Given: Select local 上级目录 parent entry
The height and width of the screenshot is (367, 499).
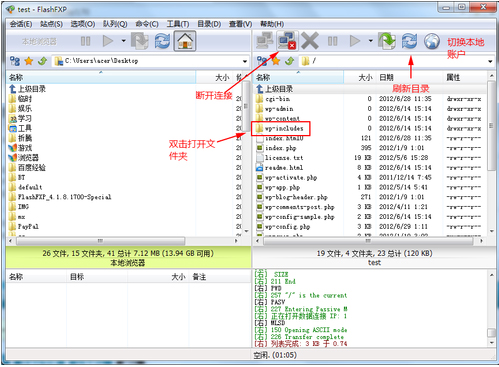Looking at the screenshot, I should point(27,89).
